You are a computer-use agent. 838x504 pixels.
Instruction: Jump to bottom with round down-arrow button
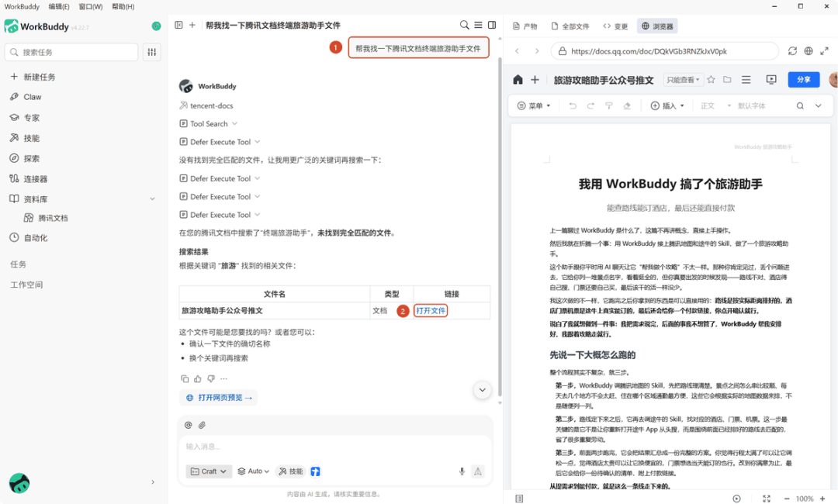482,390
